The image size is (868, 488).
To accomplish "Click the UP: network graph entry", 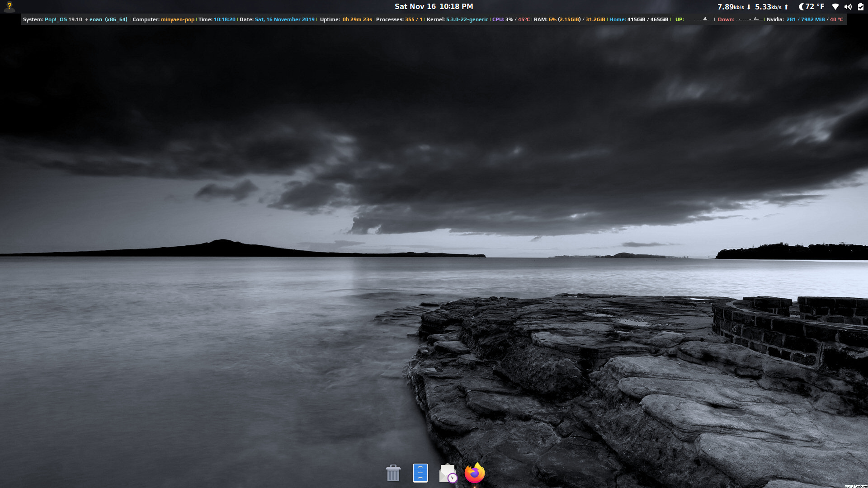I will pos(694,19).
